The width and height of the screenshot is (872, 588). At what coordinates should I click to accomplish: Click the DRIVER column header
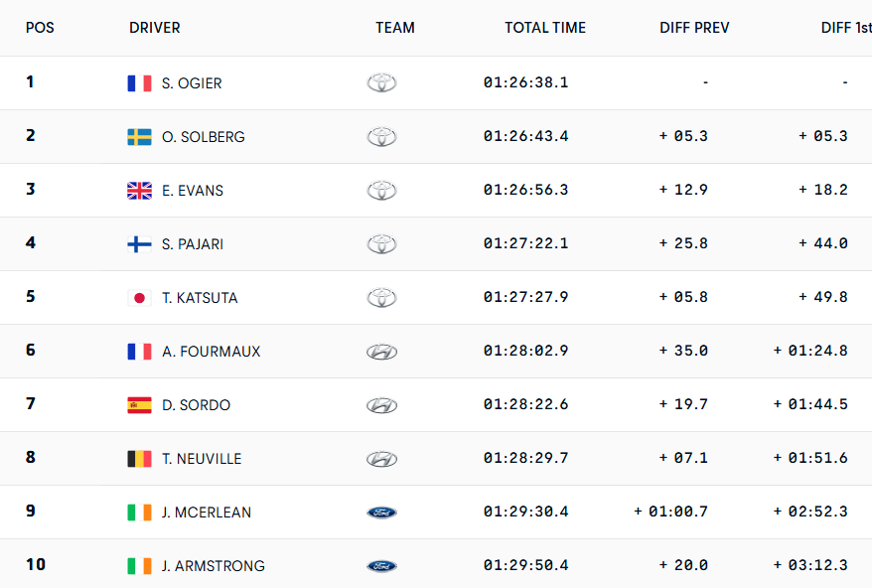pos(155,28)
